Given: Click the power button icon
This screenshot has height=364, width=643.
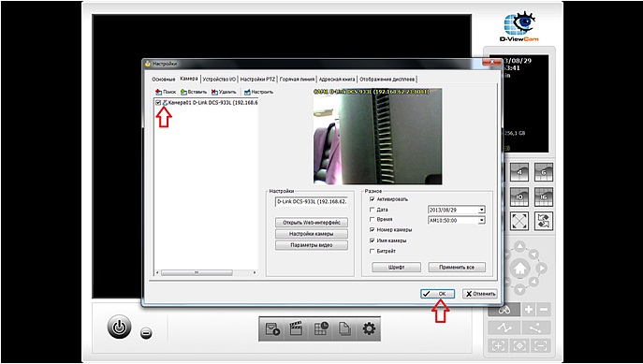Looking at the screenshot, I should pyautogui.click(x=119, y=328).
